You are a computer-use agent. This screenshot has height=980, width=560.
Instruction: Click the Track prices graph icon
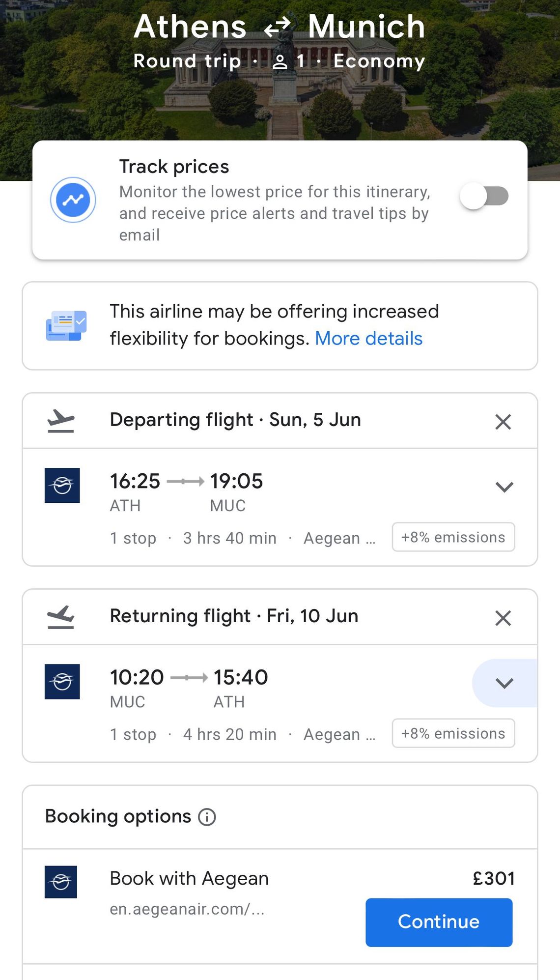73,200
